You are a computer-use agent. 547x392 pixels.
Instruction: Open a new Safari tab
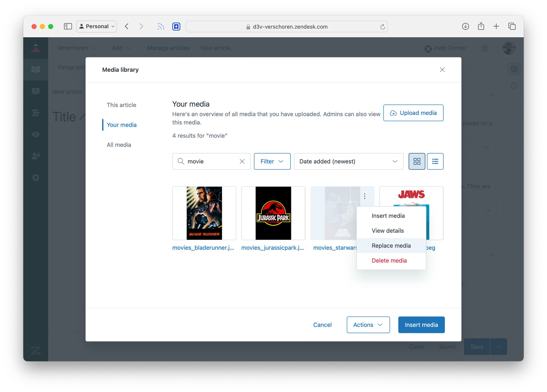coord(496,26)
